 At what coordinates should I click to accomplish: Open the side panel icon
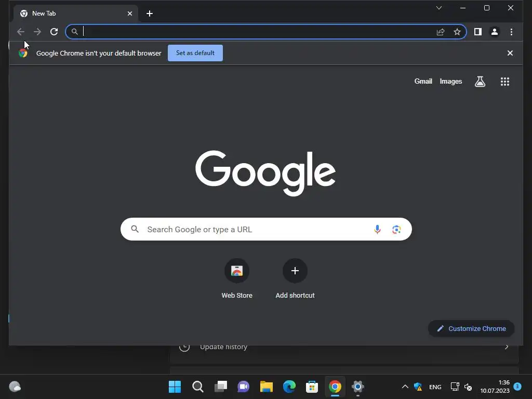(478, 32)
